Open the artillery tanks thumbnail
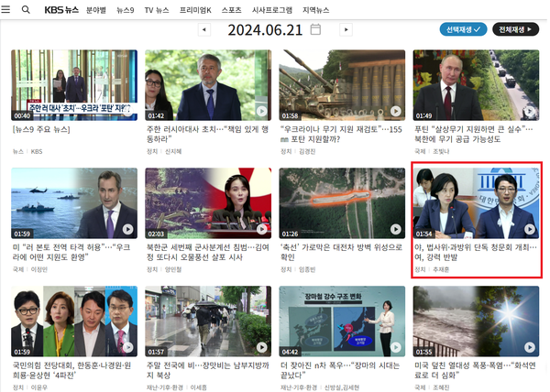The width and height of the screenshot is (550, 392). point(342,85)
